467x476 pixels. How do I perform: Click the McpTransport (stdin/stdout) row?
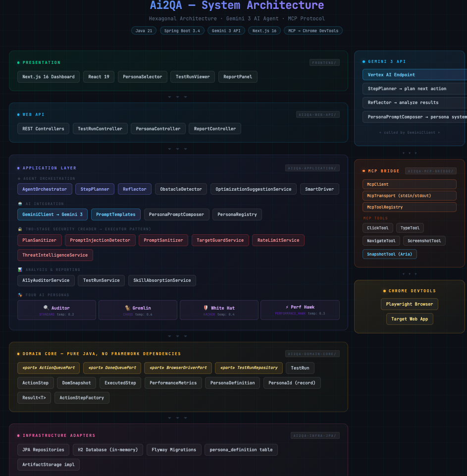pos(410,196)
